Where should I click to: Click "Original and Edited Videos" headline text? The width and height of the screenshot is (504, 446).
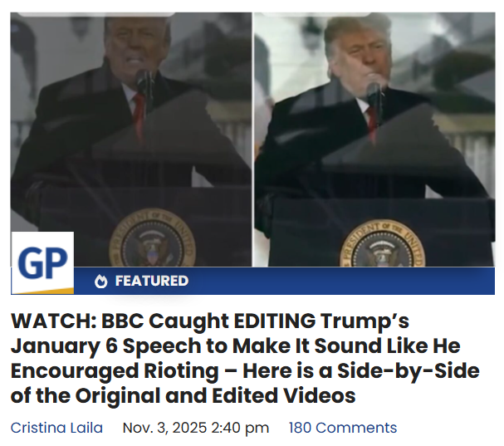tap(215, 395)
